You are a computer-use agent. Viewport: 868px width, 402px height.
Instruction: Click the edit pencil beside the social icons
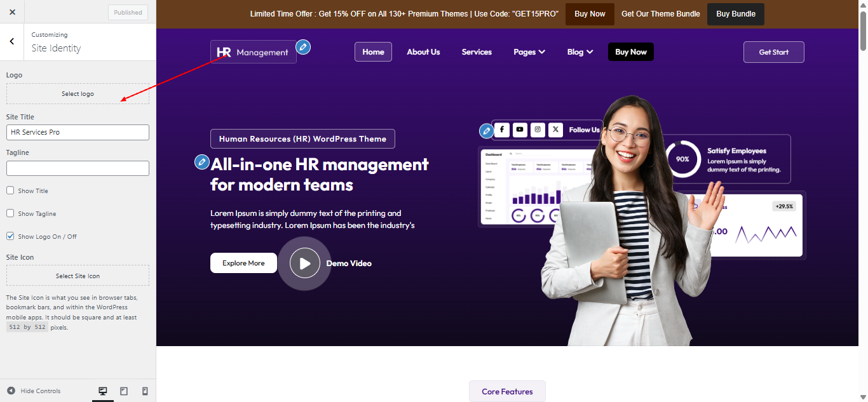(487, 131)
